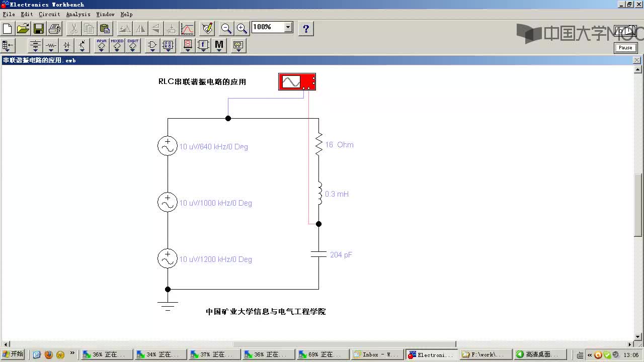Expand the Mixed ICs parts bin

tap(117, 46)
